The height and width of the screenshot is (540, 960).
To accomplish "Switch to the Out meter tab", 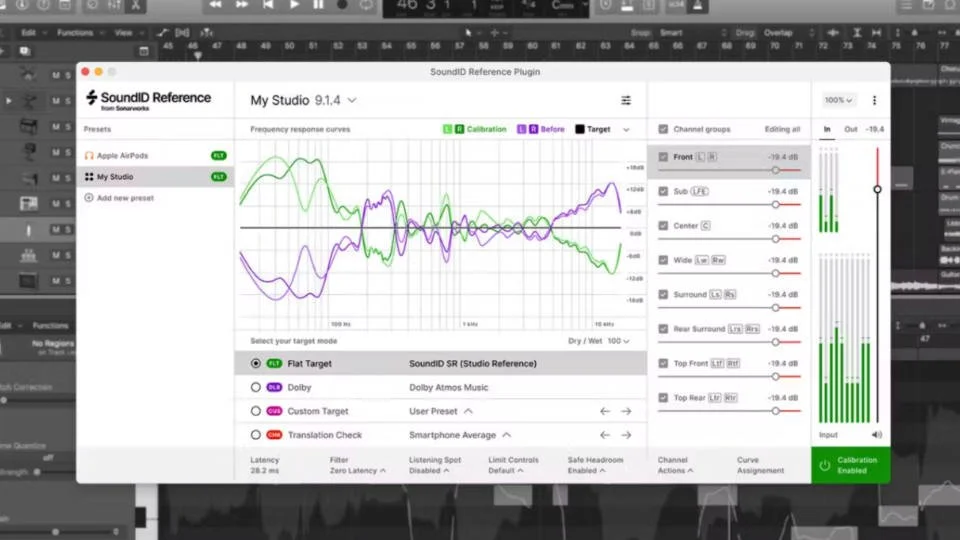I will click(850, 130).
